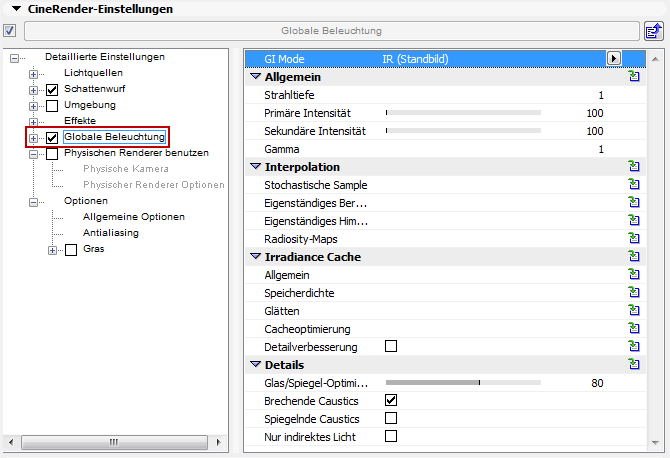Click the Glas/Spiegel value 80 field
Image resolution: width=670 pixels, height=458 pixels.
click(x=597, y=383)
